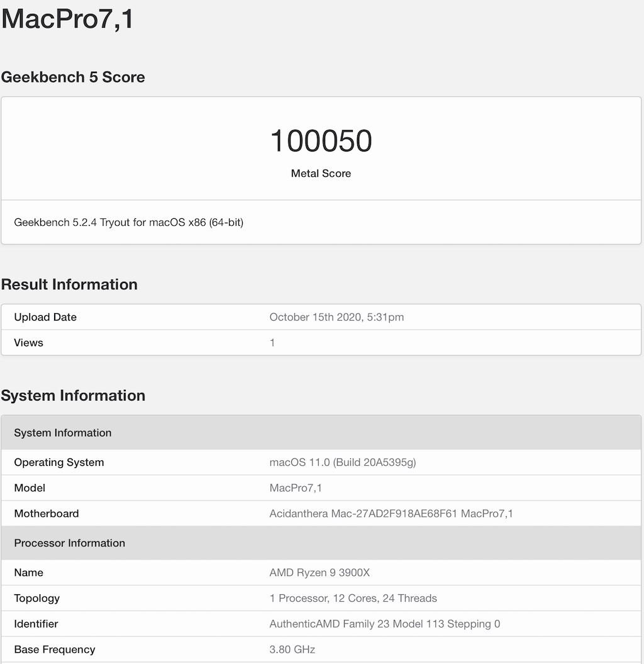
Task: Click the Motherboard row label
Action: [47, 514]
